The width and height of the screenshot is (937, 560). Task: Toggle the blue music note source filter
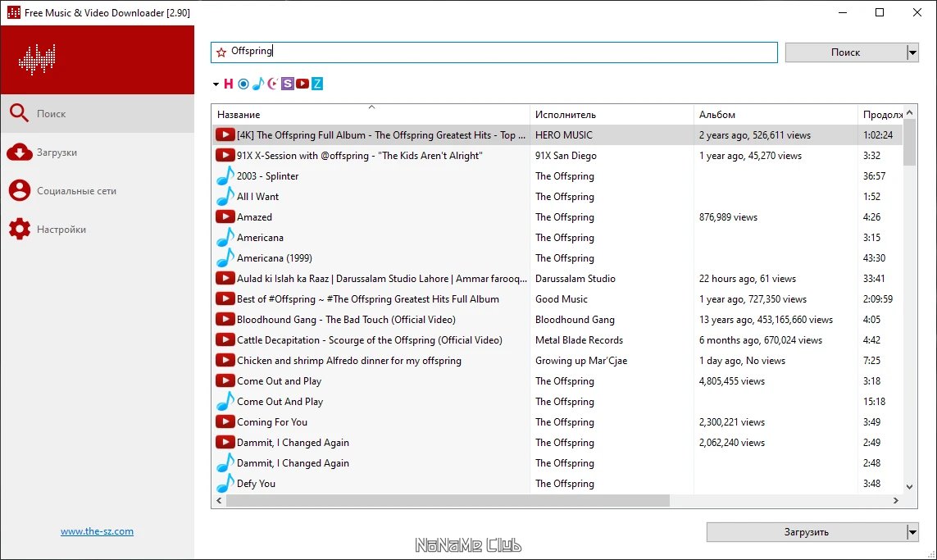(258, 84)
